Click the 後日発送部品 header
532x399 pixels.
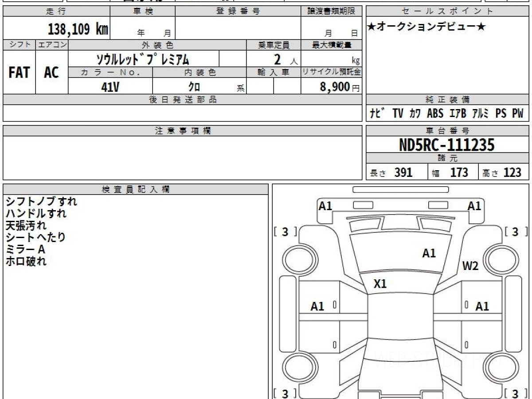tap(183, 100)
